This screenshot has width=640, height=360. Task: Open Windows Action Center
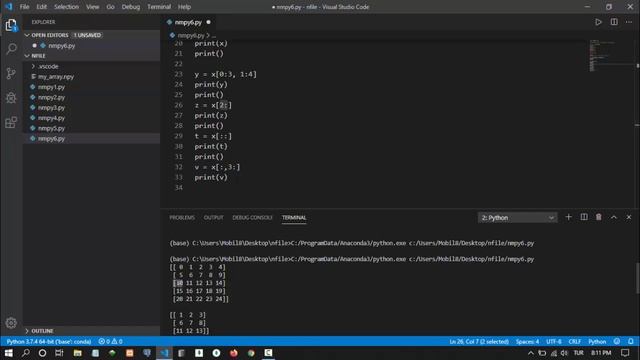click(625, 353)
